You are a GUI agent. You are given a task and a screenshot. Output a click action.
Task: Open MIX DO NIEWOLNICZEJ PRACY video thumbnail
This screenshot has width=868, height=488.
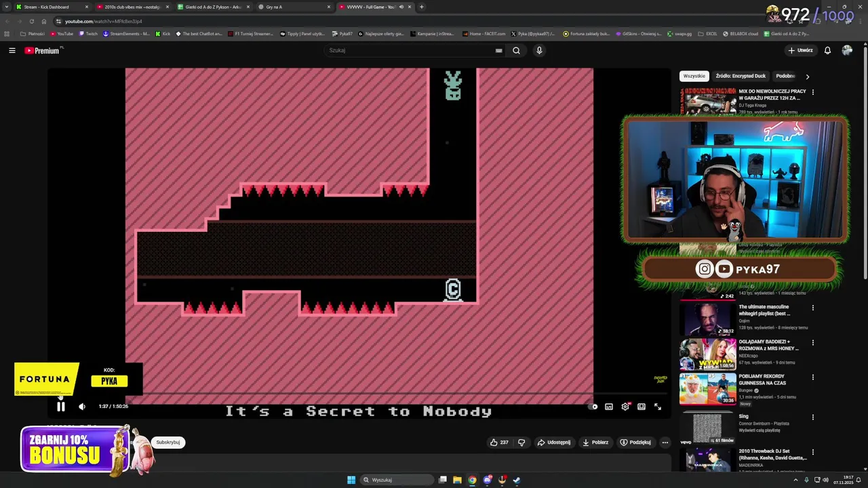point(708,101)
